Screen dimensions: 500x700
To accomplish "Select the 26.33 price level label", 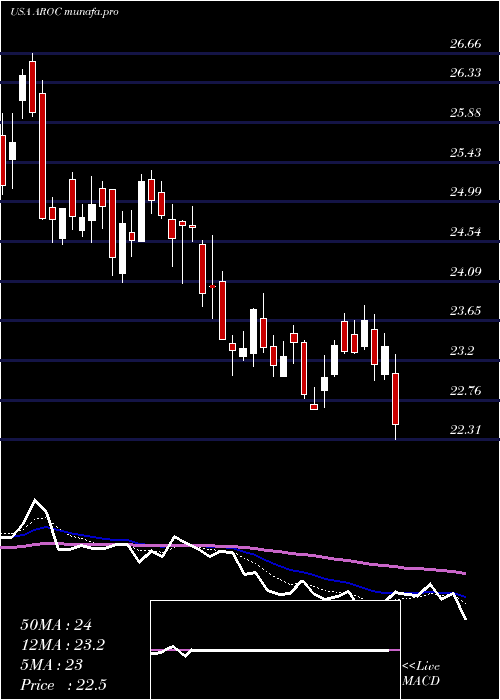I will [465, 73].
